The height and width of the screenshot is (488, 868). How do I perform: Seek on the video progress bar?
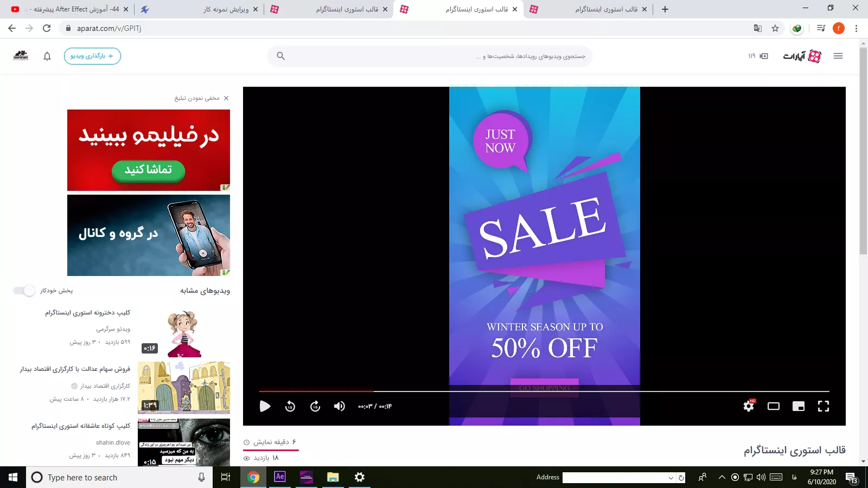(544, 391)
